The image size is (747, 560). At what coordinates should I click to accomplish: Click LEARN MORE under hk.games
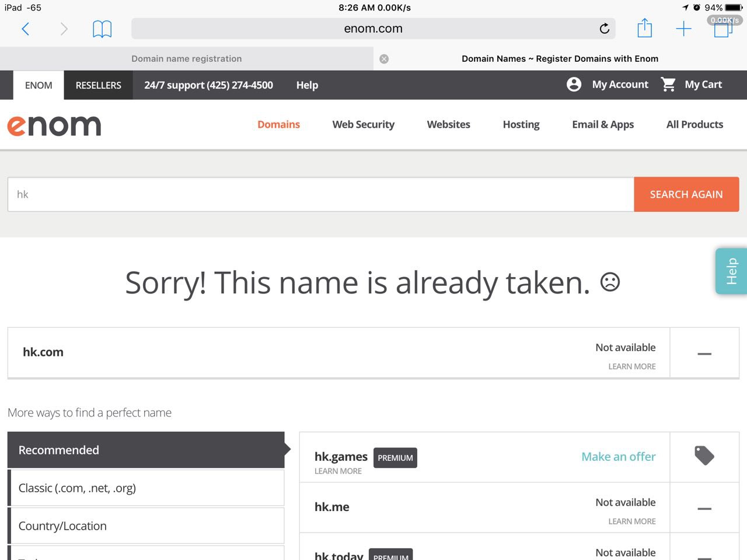click(x=338, y=471)
